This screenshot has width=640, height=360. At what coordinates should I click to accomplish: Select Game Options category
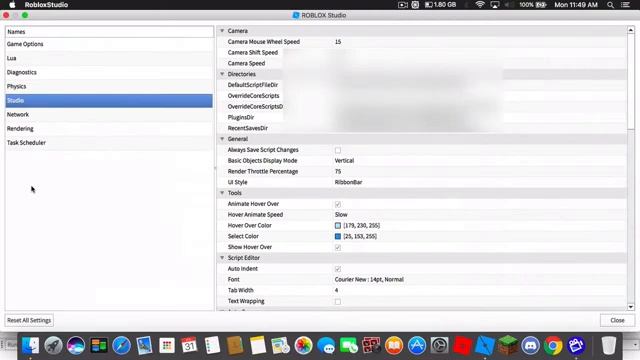point(109,44)
